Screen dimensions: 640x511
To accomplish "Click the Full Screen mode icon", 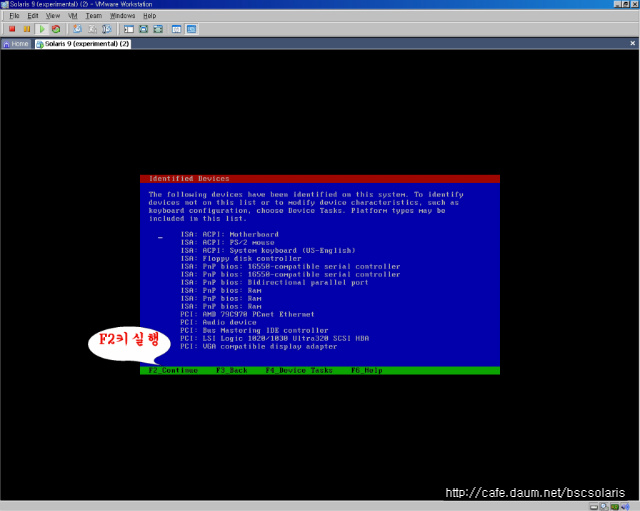I will click(x=144, y=29).
